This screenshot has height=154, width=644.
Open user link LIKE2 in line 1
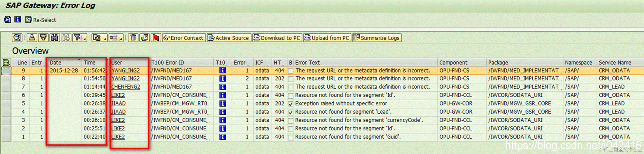pos(118,137)
